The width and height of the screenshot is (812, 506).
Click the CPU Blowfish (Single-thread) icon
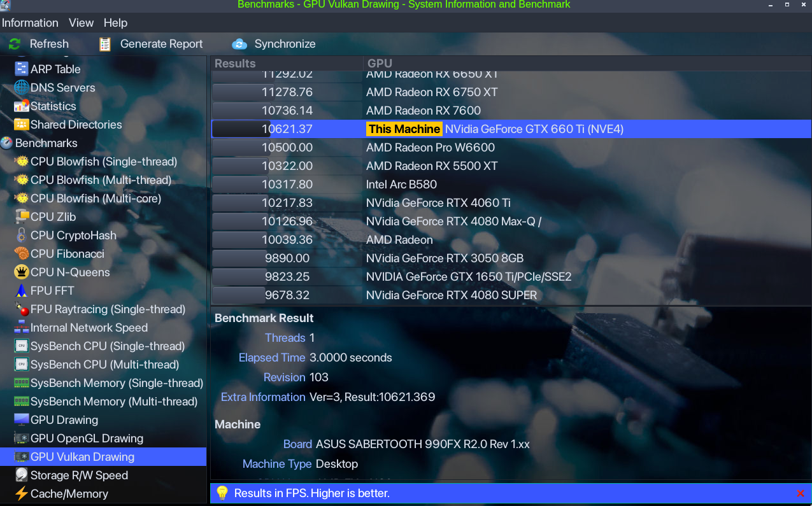point(22,161)
